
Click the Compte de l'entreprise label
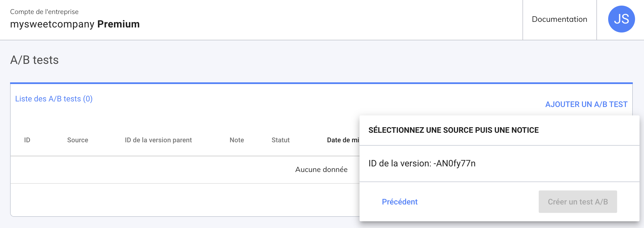tap(44, 12)
